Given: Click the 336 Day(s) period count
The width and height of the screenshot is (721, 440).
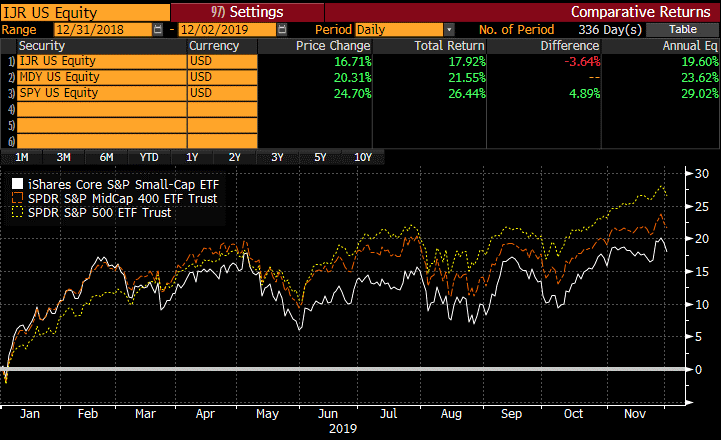Looking at the screenshot, I should coord(610,30).
